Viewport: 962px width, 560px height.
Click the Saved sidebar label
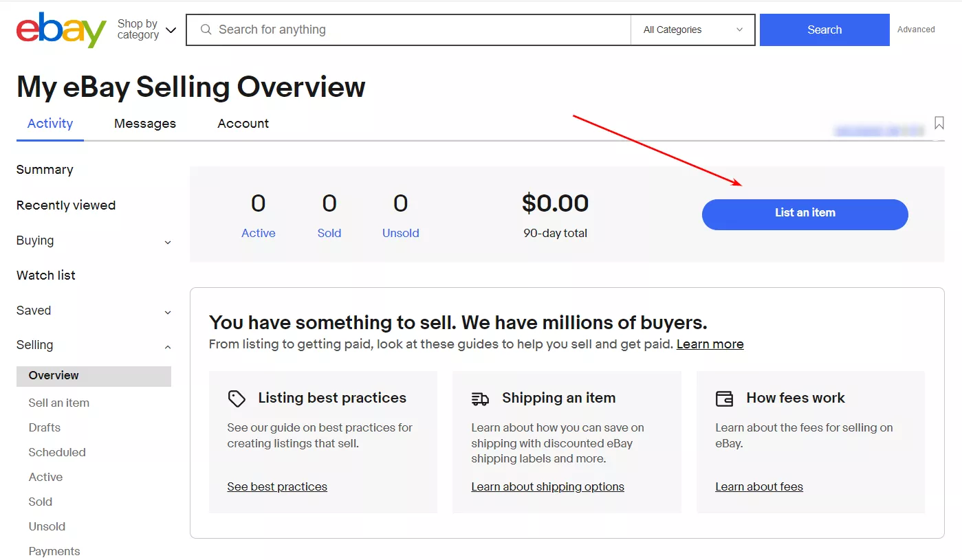click(x=34, y=311)
